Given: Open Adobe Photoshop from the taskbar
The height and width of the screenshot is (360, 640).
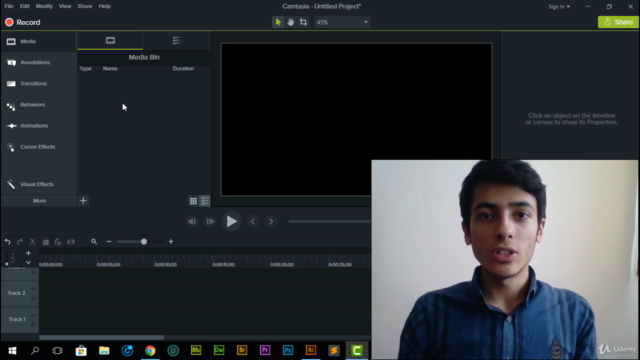Looking at the screenshot, I should point(288,351).
